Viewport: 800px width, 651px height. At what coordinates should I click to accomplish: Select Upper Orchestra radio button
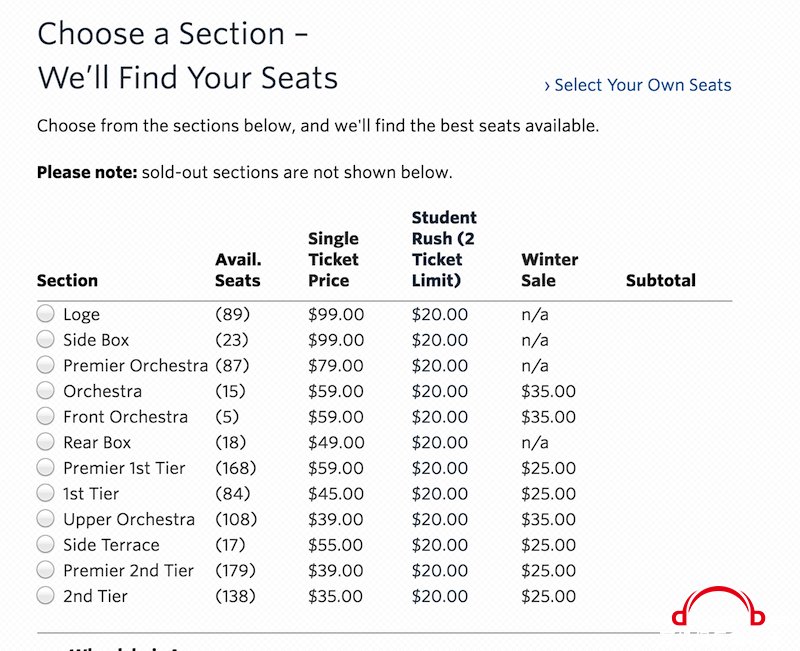[45, 518]
